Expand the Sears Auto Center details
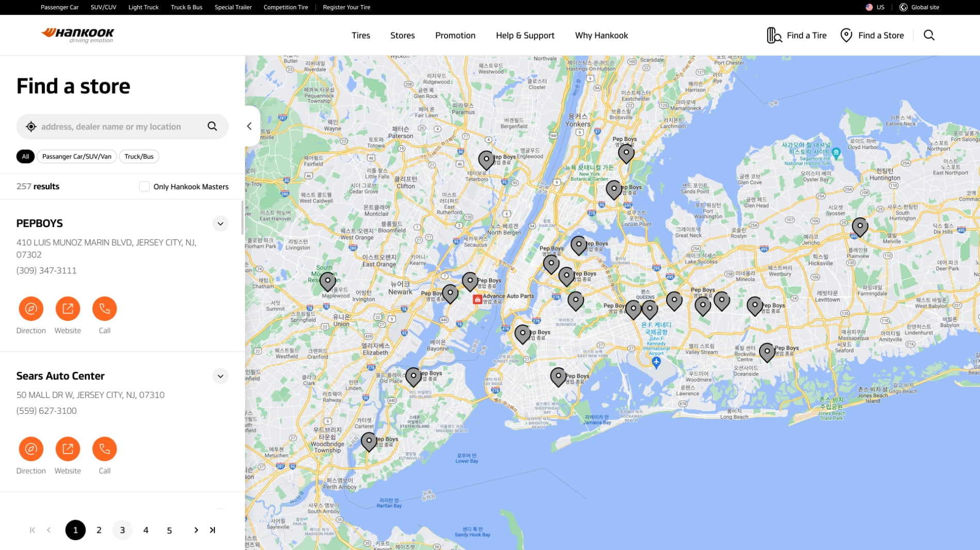Image resolution: width=980 pixels, height=550 pixels. pyautogui.click(x=220, y=376)
